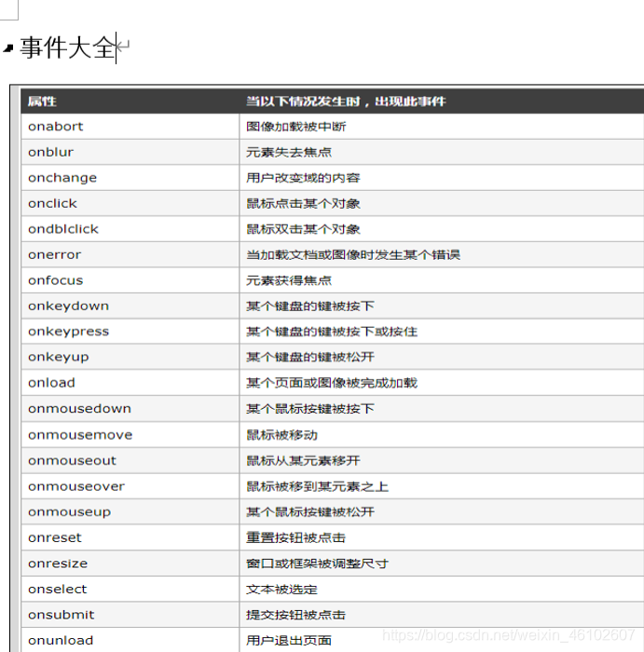This screenshot has height=652, width=644.
Task: Select the 元素失去焦点 cell
Action: (x=442, y=152)
